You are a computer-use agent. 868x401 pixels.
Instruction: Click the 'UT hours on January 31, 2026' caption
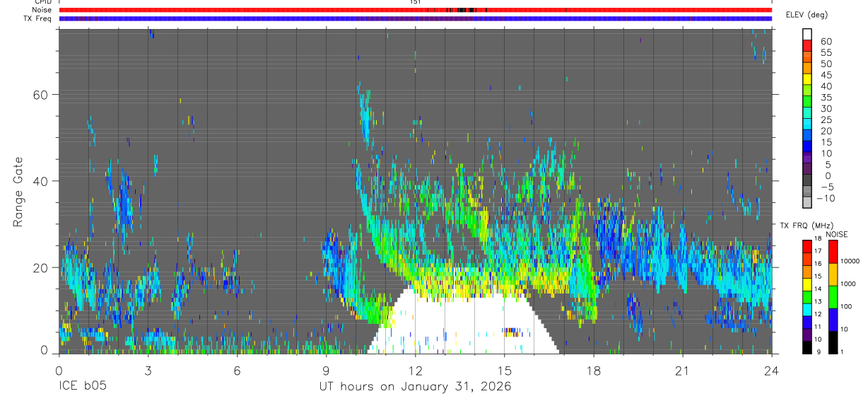pos(415,387)
